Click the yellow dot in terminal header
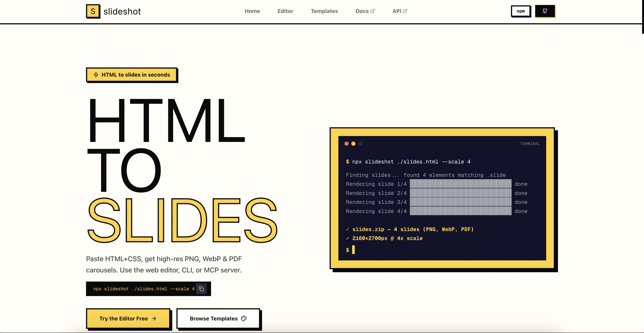 pos(353,144)
